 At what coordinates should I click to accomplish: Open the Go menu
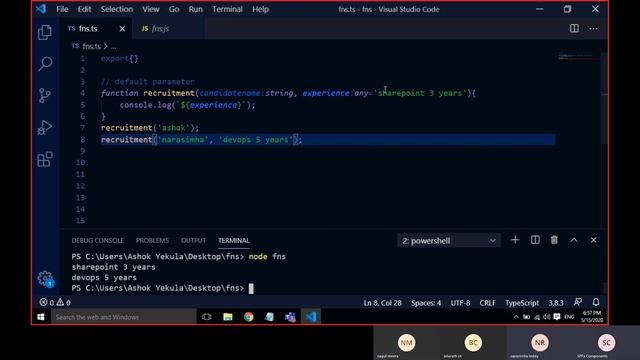[174, 9]
